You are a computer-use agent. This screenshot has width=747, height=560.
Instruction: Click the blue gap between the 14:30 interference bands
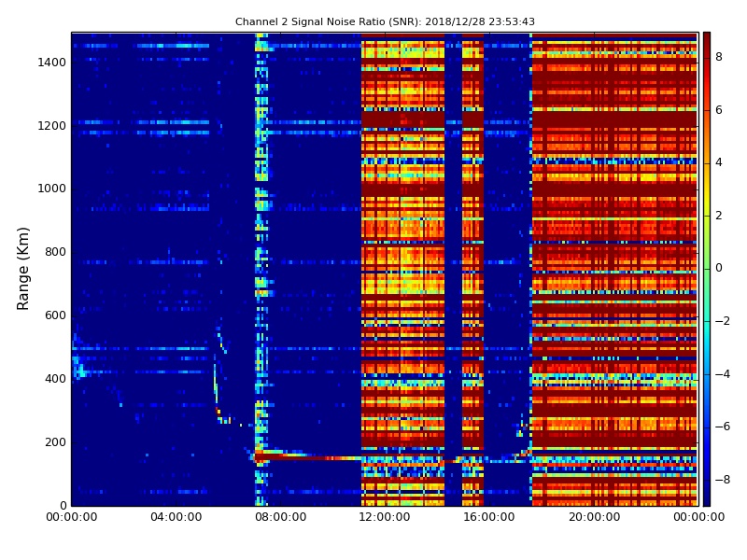click(x=453, y=269)
